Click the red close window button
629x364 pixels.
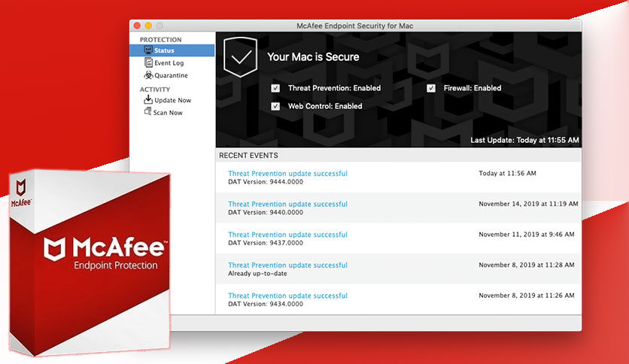point(137,26)
